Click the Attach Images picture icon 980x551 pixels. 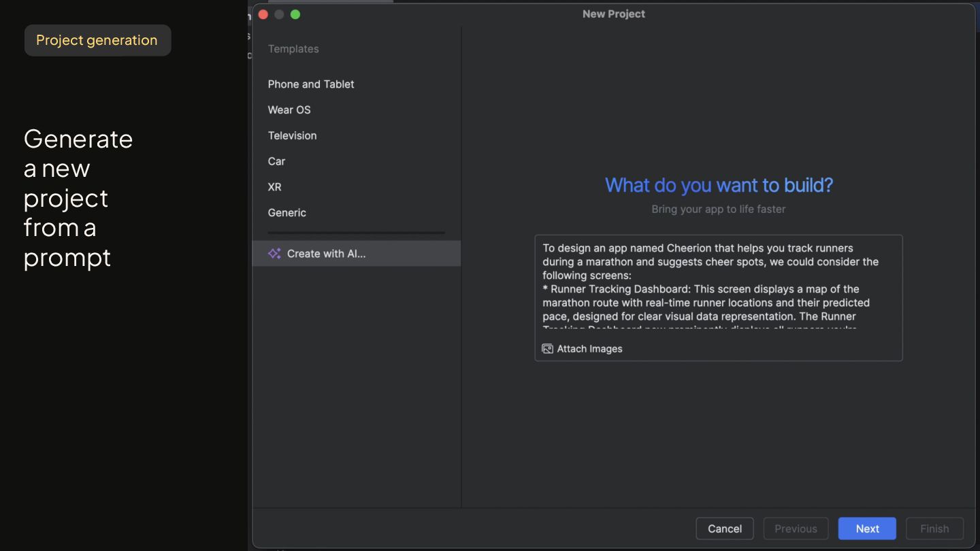coord(548,349)
